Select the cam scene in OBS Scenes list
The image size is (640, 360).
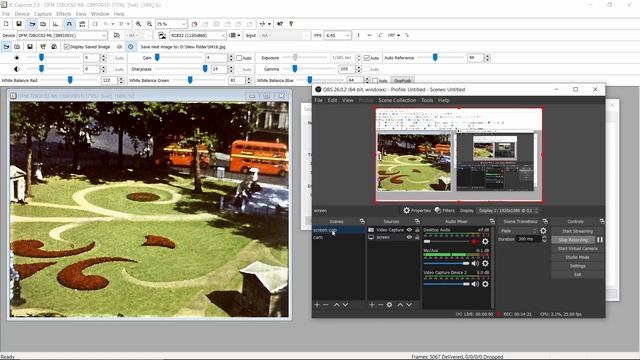tap(338, 238)
